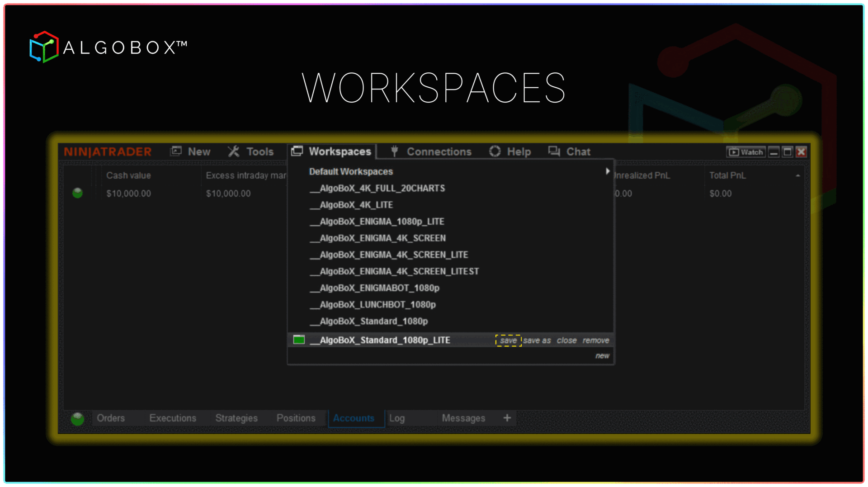Image resolution: width=868 pixels, height=487 pixels.
Task: Add a new tab with the plus icon
Action: (507, 418)
